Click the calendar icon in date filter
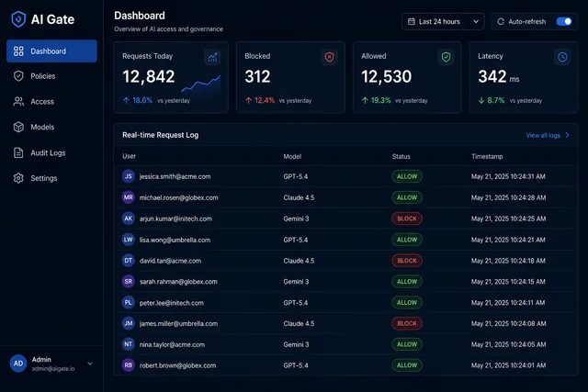Viewport: 588px width, 392px height. (x=412, y=22)
